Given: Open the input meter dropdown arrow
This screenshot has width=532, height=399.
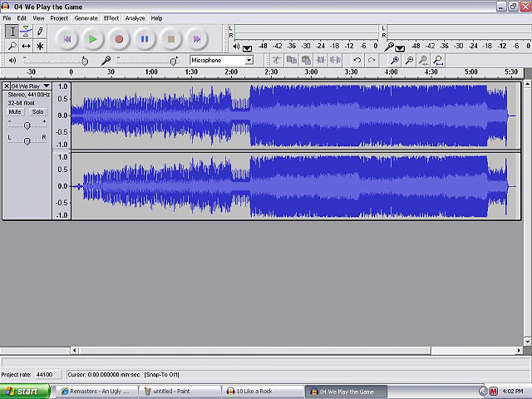Looking at the screenshot, I should (x=400, y=48).
